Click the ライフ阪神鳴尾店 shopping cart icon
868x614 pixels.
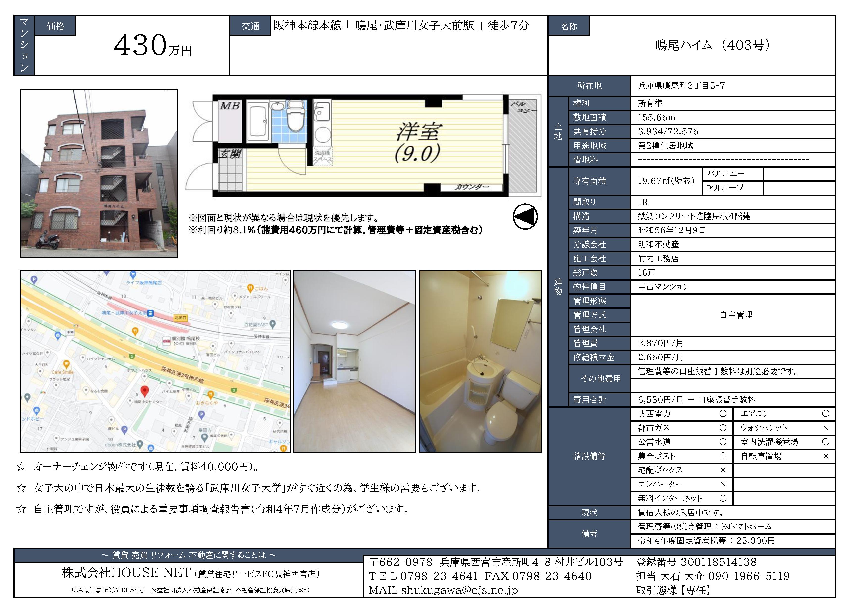click(x=133, y=274)
